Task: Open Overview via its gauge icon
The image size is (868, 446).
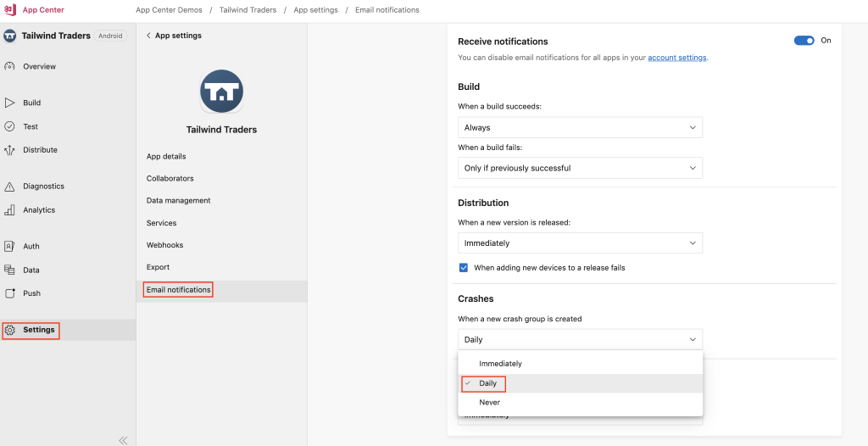Action: pos(9,66)
